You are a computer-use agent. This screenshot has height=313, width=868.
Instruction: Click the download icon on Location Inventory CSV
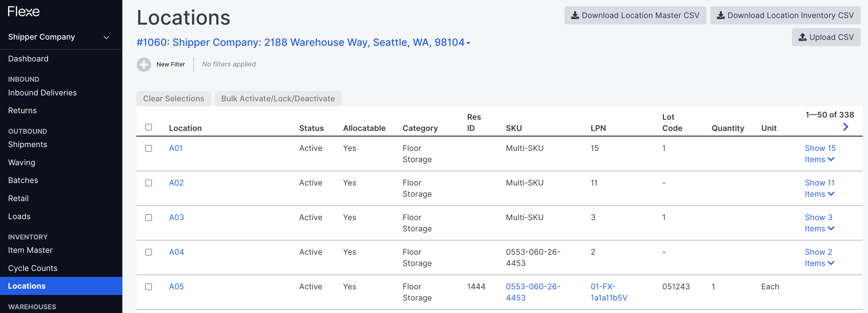point(720,15)
